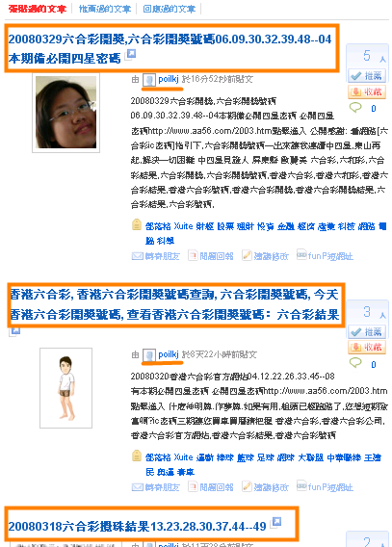Switch to the 回應過的文章 tab

click(x=170, y=9)
